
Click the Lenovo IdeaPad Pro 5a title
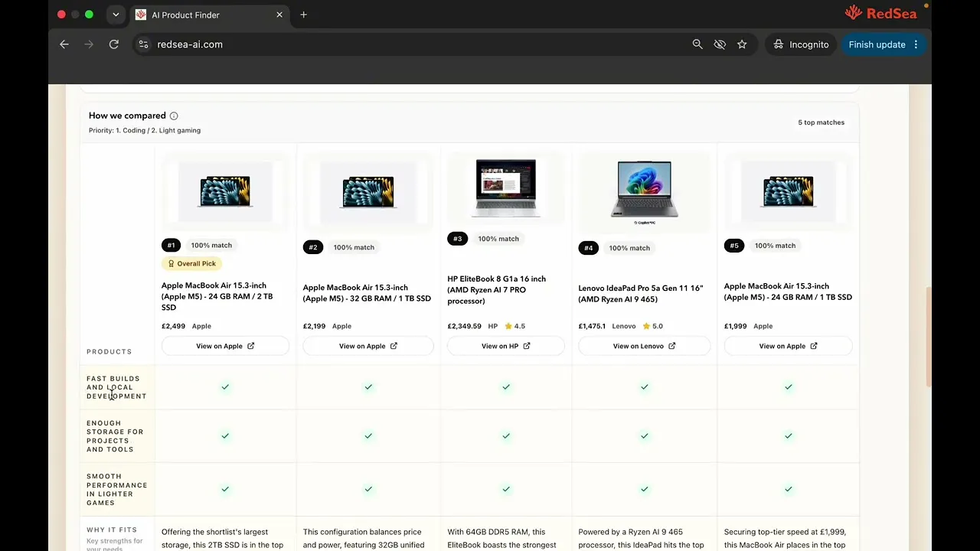click(640, 294)
